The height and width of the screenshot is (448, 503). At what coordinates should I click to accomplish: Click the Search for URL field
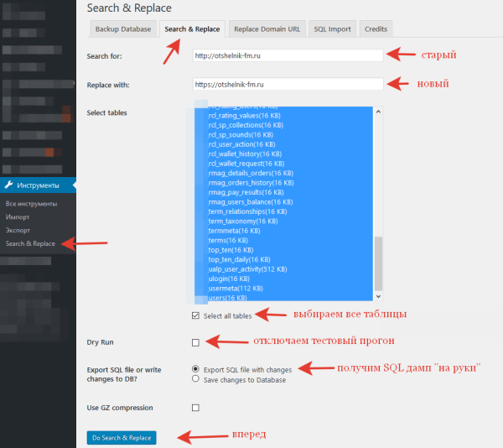click(287, 56)
